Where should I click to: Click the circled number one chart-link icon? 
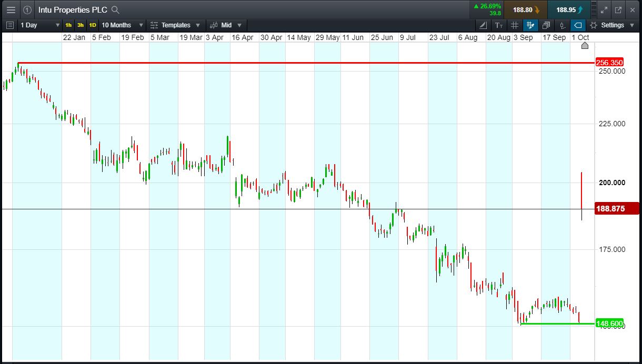pyautogui.click(x=27, y=9)
